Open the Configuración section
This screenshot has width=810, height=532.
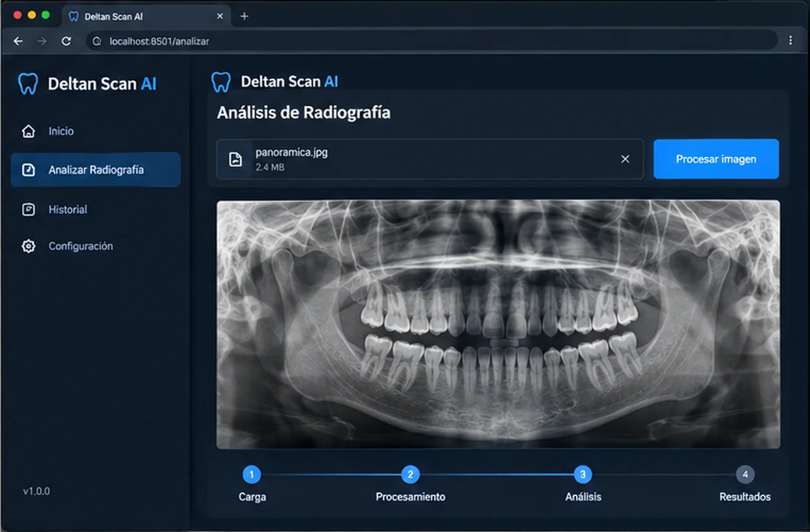[96, 246]
